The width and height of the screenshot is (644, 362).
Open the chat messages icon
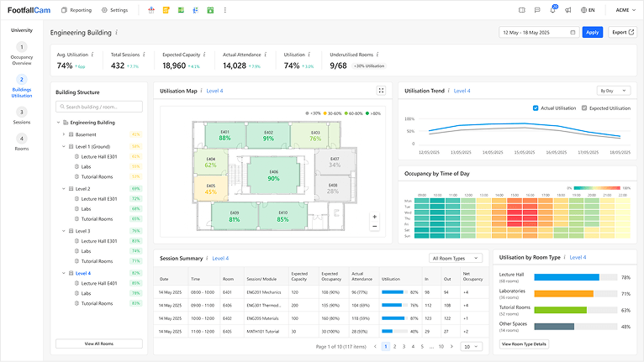[537, 10]
